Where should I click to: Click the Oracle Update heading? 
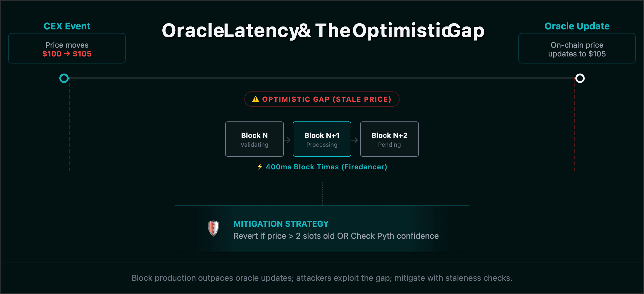coord(577,26)
